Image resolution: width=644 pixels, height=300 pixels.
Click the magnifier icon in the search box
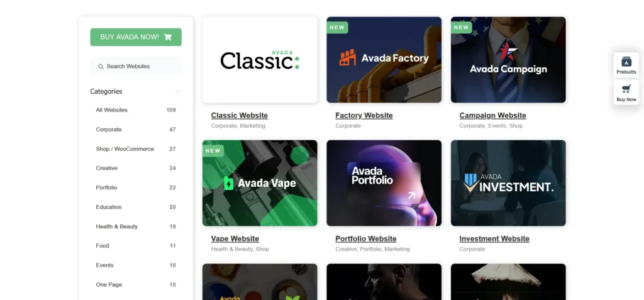click(101, 67)
